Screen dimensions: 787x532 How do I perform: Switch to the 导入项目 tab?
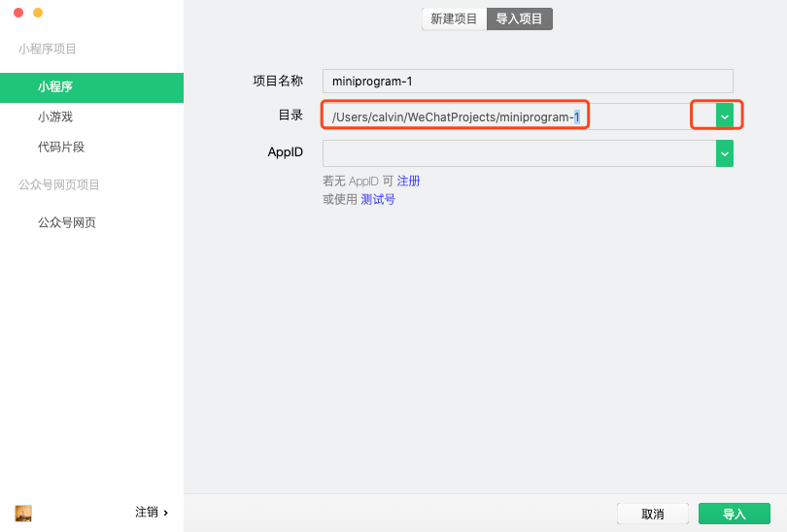tap(520, 19)
